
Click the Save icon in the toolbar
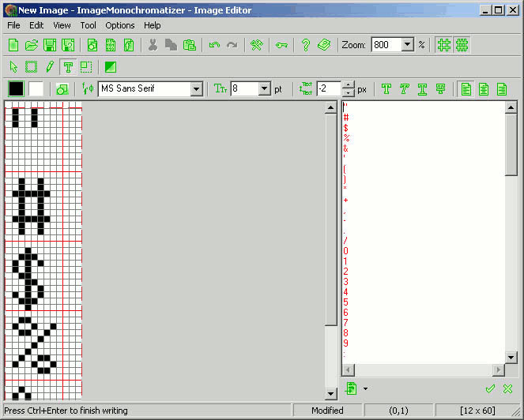click(x=50, y=45)
